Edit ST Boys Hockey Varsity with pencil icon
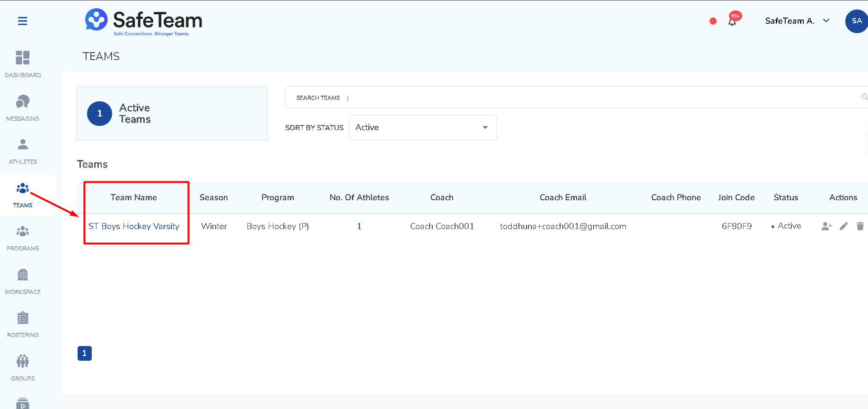Viewport: 868px width, 409px height. pos(843,226)
